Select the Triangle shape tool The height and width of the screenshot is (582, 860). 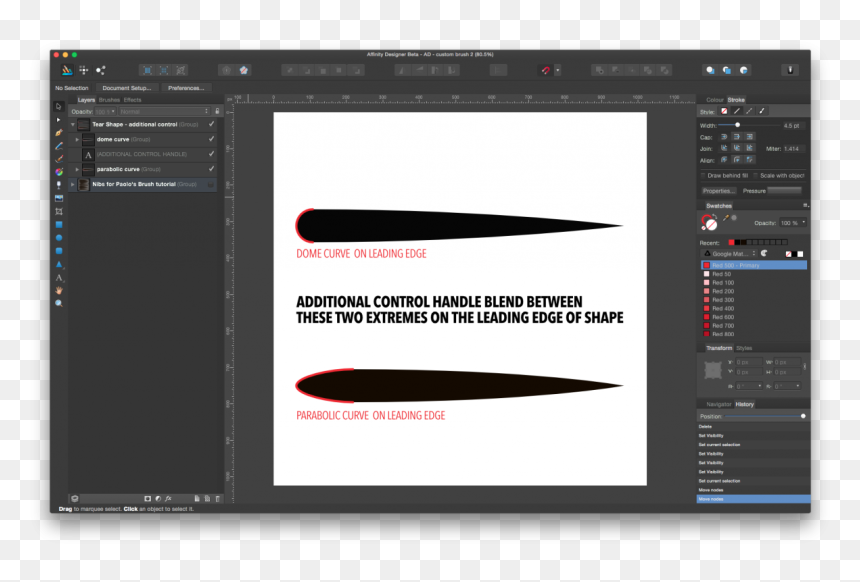[x=59, y=264]
